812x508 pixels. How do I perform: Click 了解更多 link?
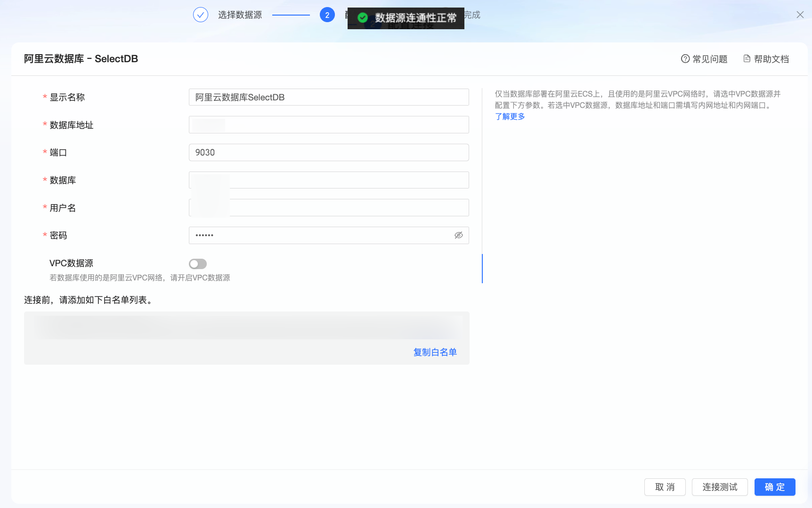[510, 116]
